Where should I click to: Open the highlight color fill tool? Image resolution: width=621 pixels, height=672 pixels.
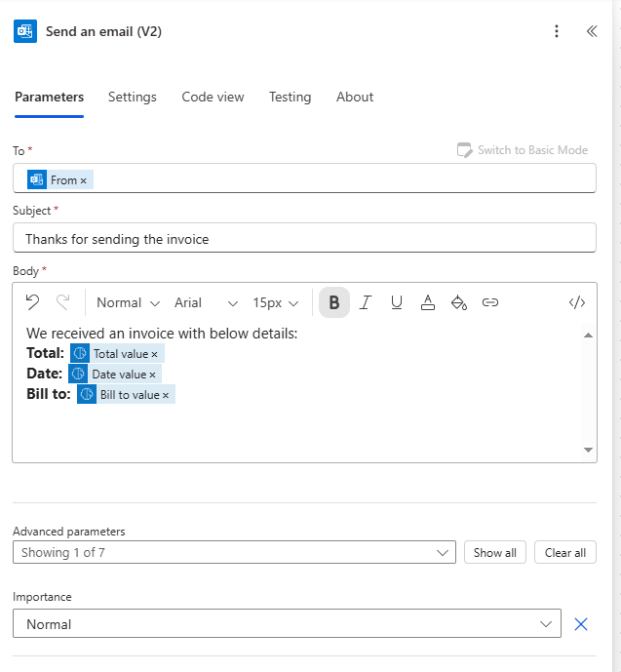click(459, 302)
